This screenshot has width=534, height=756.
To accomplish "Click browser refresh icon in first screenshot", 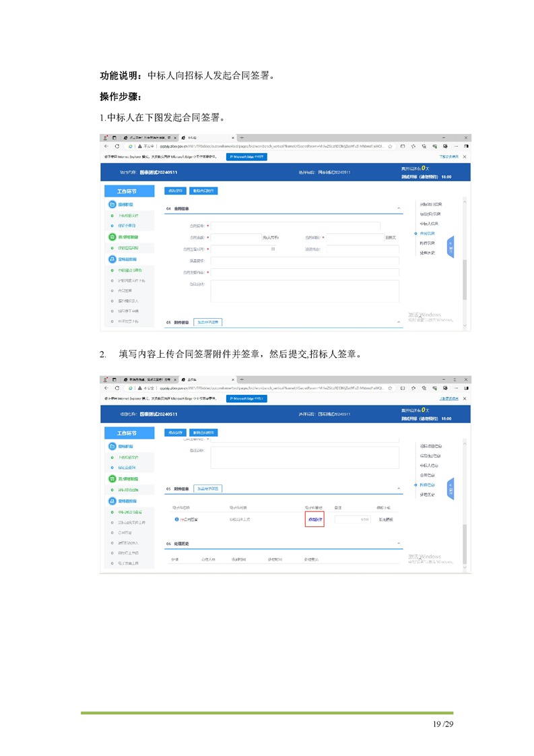I will (x=117, y=146).
